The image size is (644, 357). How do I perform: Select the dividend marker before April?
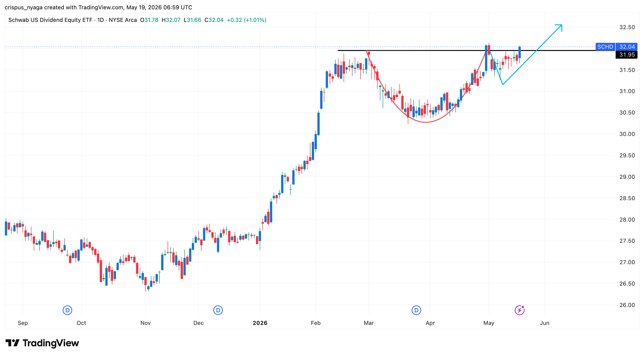(x=416, y=310)
